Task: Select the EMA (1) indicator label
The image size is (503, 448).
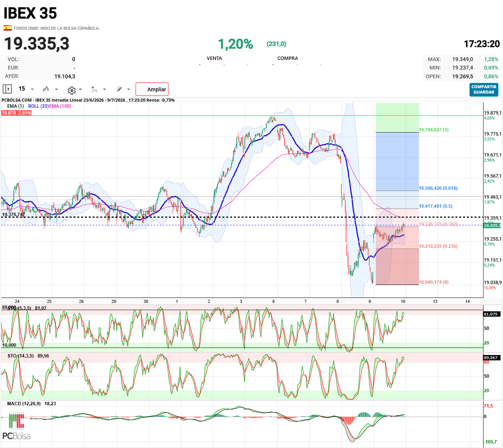Action: coord(15,106)
